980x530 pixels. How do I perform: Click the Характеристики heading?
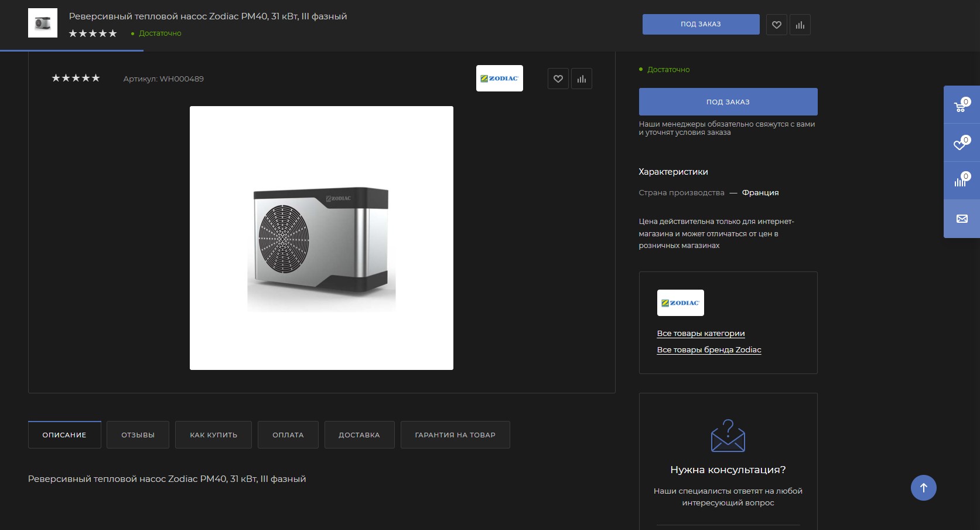tap(674, 172)
